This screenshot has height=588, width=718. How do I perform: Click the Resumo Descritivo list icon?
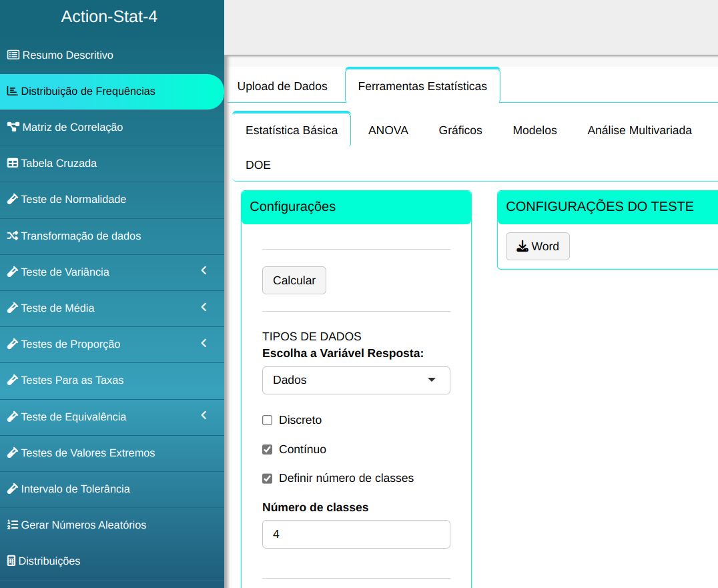13,55
